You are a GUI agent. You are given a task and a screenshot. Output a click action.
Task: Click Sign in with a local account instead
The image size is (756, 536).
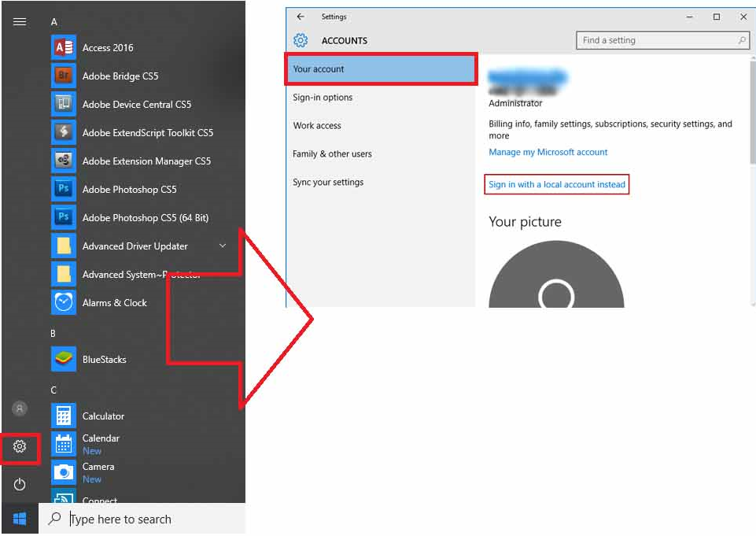coord(557,184)
